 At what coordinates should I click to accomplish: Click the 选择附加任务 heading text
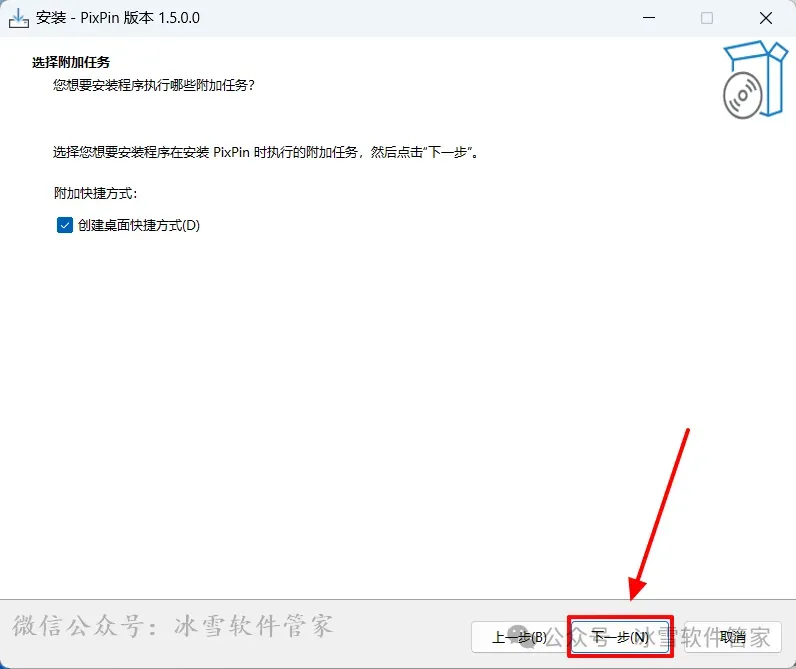71,62
